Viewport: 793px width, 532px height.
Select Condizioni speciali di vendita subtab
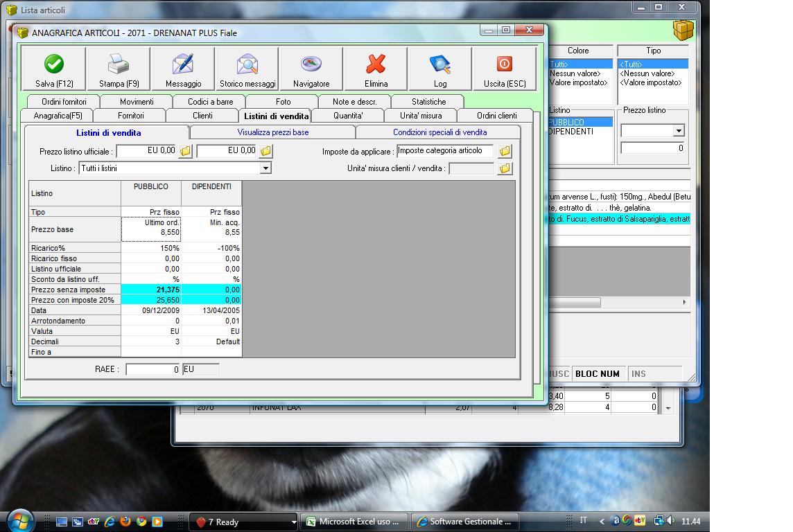[439, 132]
